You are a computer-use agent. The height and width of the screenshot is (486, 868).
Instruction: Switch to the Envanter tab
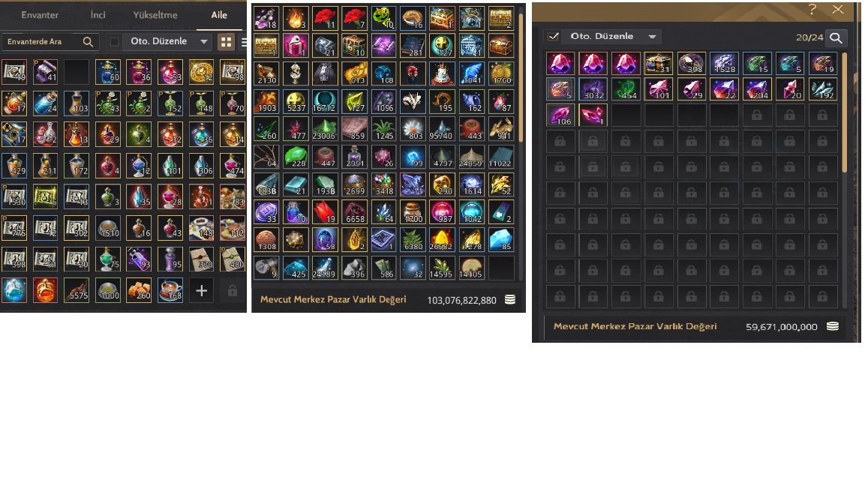[39, 15]
